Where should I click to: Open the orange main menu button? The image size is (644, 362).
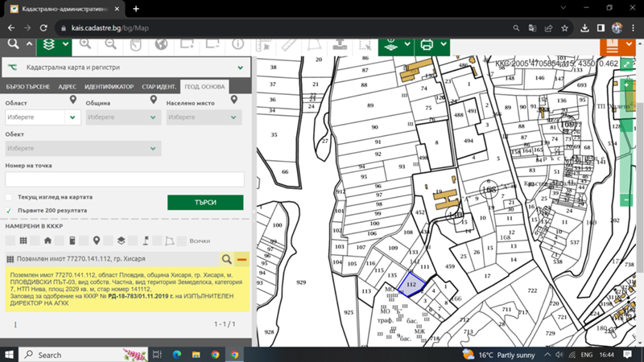[612, 45]
